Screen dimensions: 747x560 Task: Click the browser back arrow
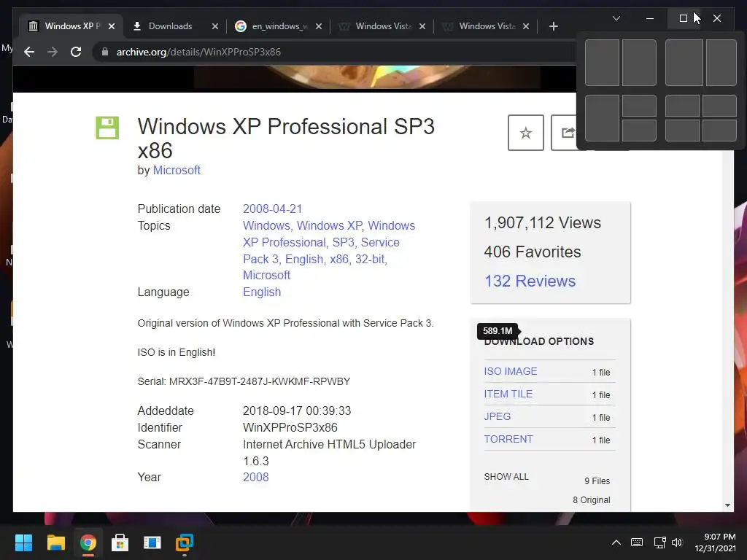29,52
